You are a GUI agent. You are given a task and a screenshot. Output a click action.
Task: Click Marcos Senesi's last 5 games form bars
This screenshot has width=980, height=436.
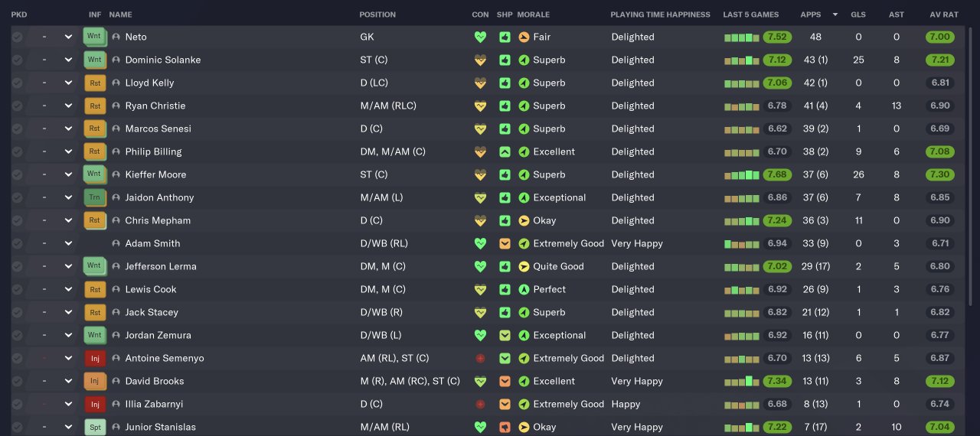(741, 129)
